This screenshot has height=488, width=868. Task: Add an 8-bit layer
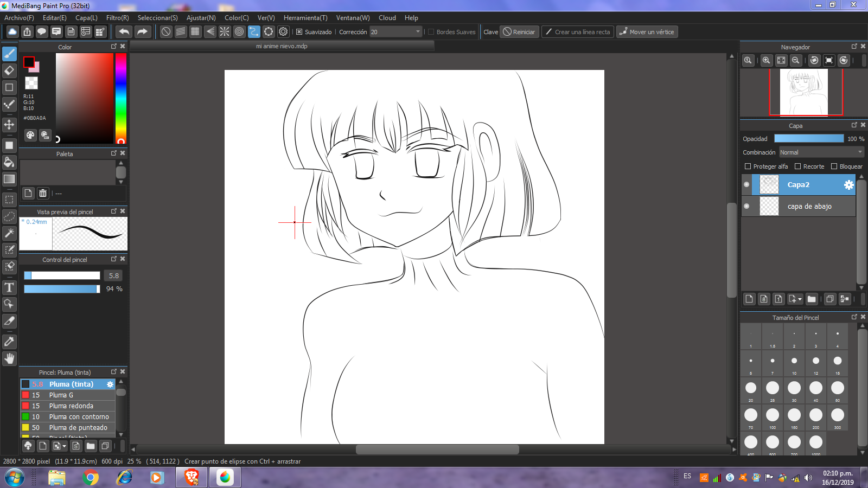coord(764,299)
